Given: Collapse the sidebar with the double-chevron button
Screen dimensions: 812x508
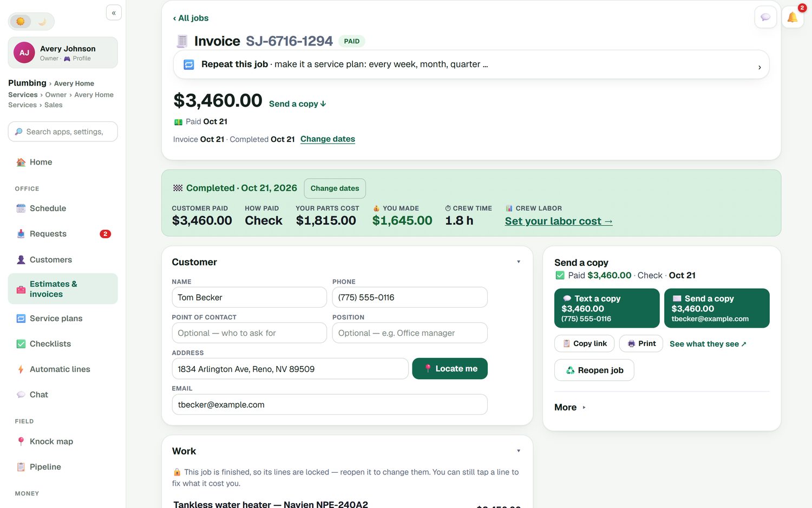Looking at the screenshot, I should click(114, 12).
